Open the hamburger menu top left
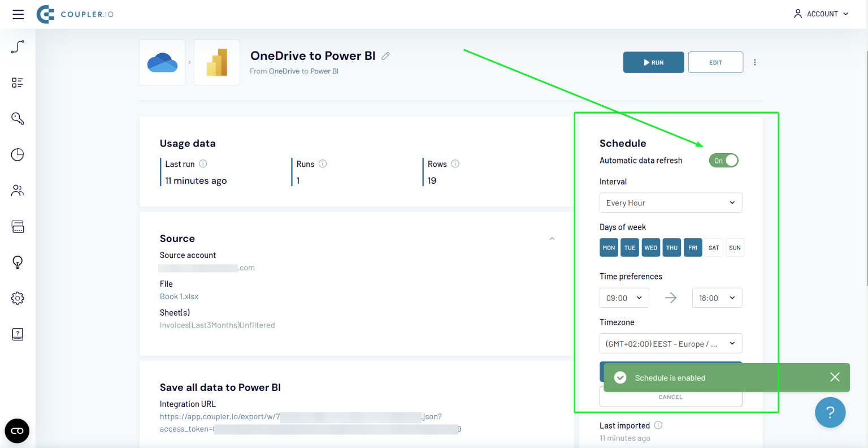 18,14
